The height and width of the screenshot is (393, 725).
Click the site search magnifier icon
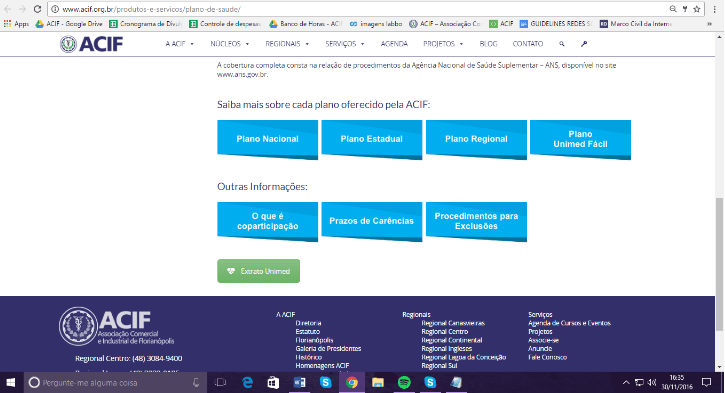(561, 44)
